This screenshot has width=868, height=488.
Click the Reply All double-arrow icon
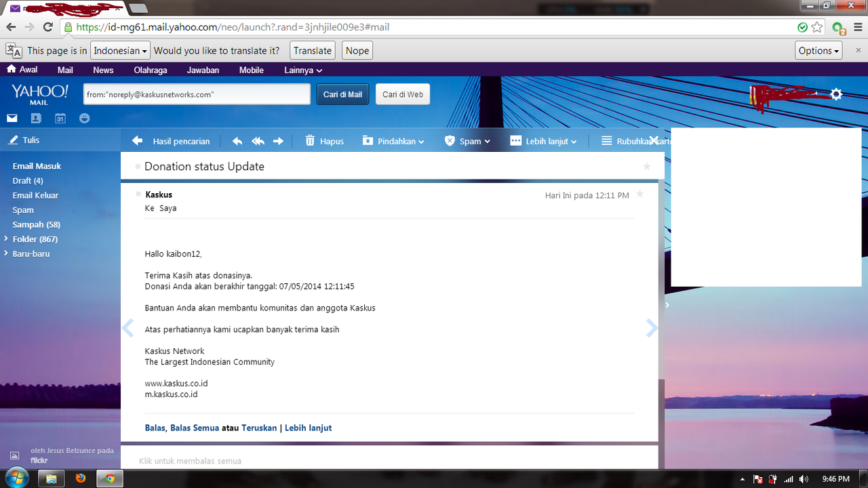pyautogui.click(x=258, y=141)
